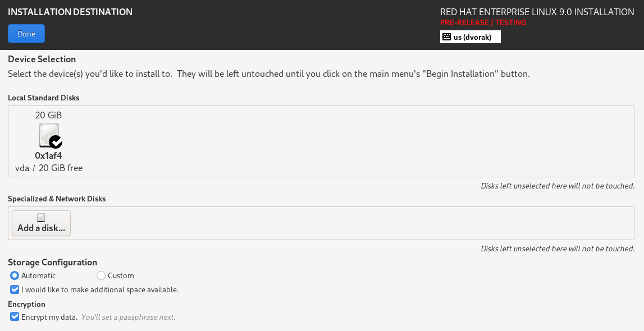
Task: Click the RED HAT ENTERPRISE LINUX header
Action: click(x=536, y=12)
